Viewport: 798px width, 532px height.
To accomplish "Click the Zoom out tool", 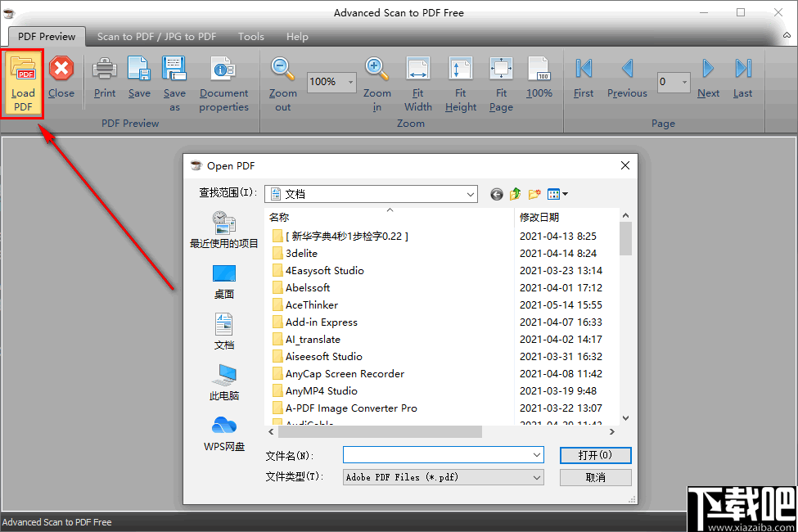I will tap(282, 78).
